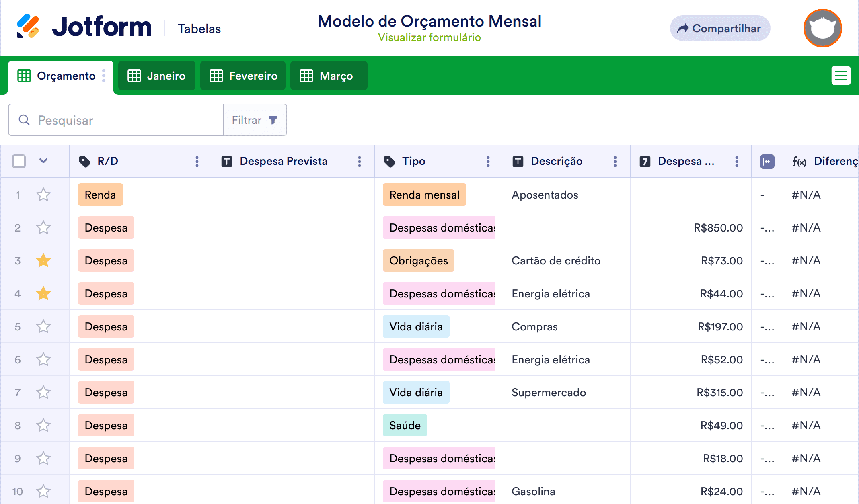Toggle the select-all checkbox in the header row
Image resolution: width=859 pixels, height=504 pixels.
pos(18,161)
